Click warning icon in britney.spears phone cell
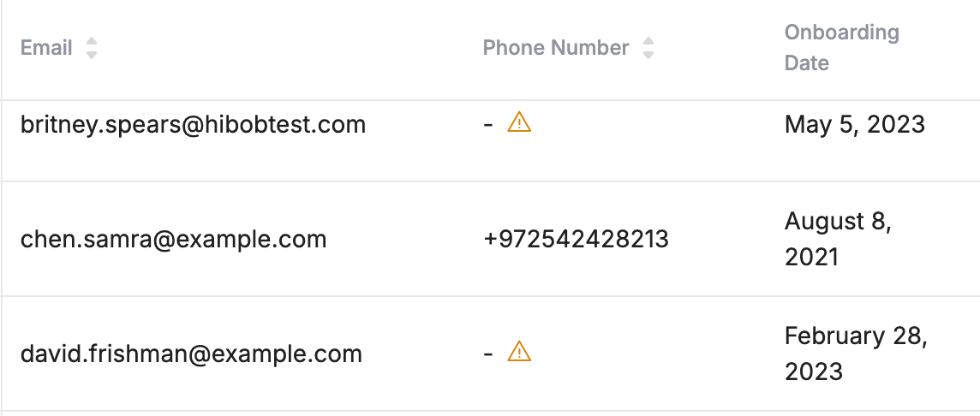Viewport: 980px width, 416px height. coord(519,122)
